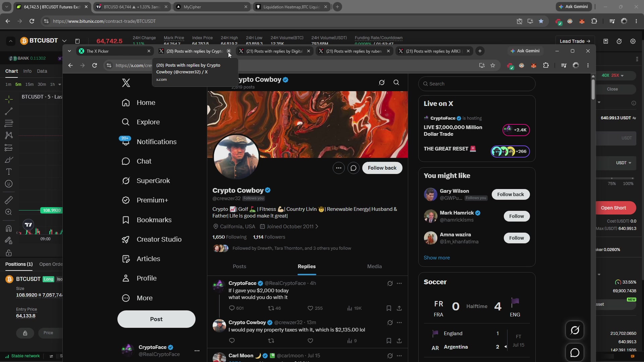The width and height of the screenshot is (644, 362).
Task: Select the ruler measure tool in chart
Action: tap(9, 200)
